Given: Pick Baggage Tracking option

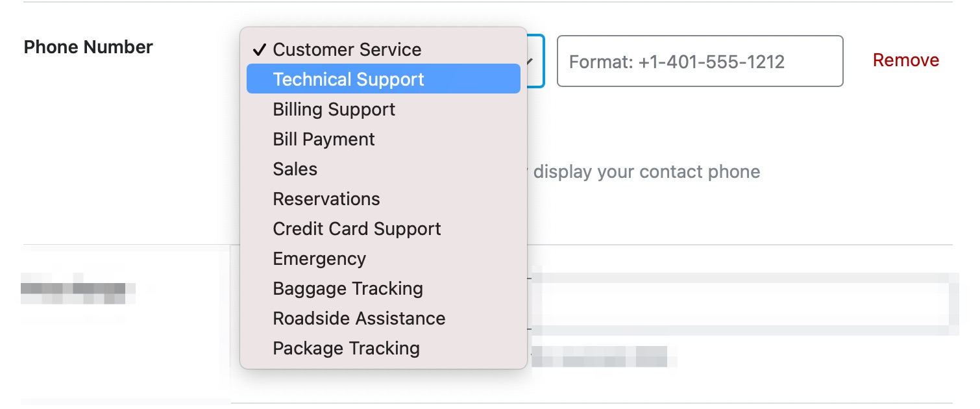Looking at the screenshot, I should 383,288.
